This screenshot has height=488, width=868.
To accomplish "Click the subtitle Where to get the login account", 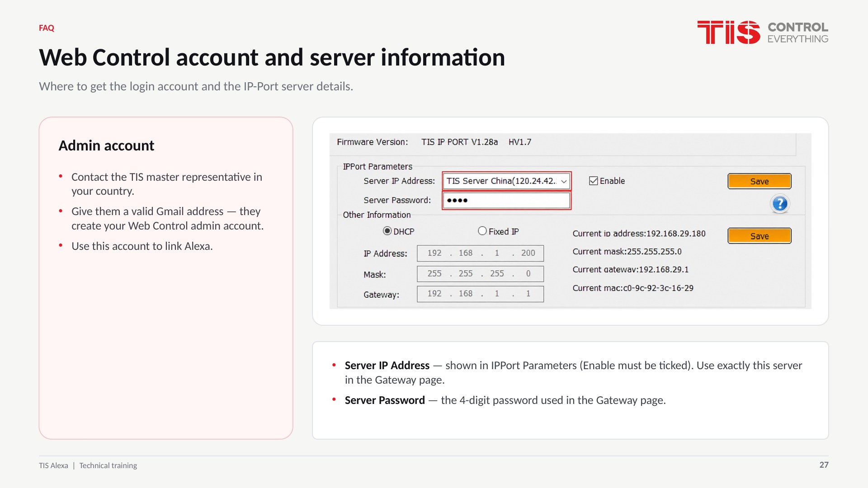I will coord(196,86).
